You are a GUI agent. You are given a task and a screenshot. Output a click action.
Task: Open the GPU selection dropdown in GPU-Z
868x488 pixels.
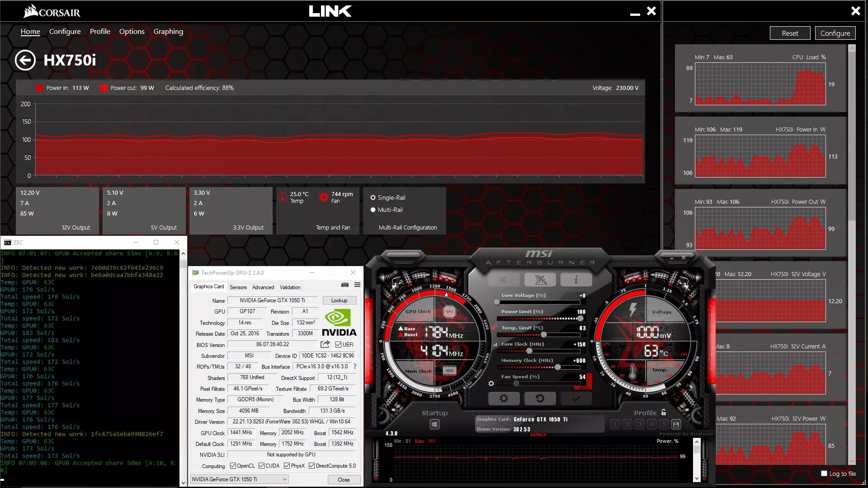[x=285, y=479]
